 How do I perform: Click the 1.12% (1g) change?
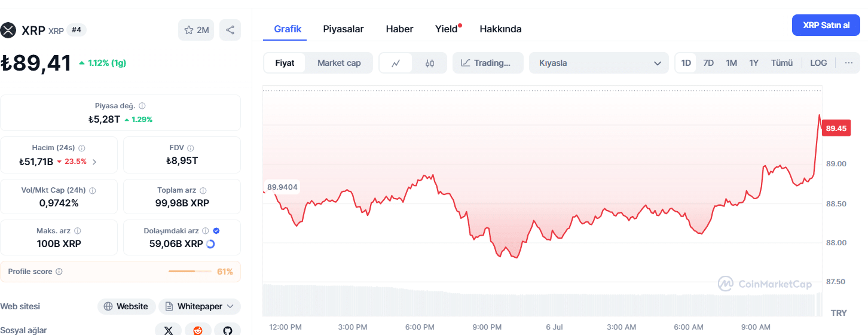click(x=102, y=63)
